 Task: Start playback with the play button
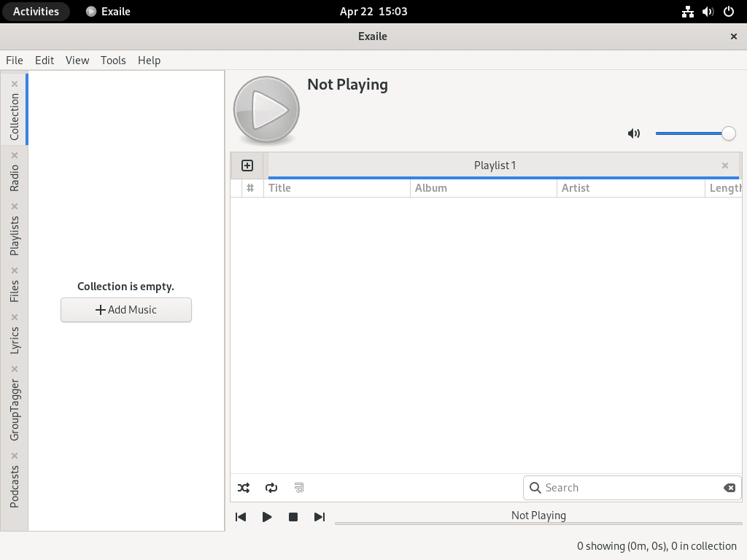[267, 517]
